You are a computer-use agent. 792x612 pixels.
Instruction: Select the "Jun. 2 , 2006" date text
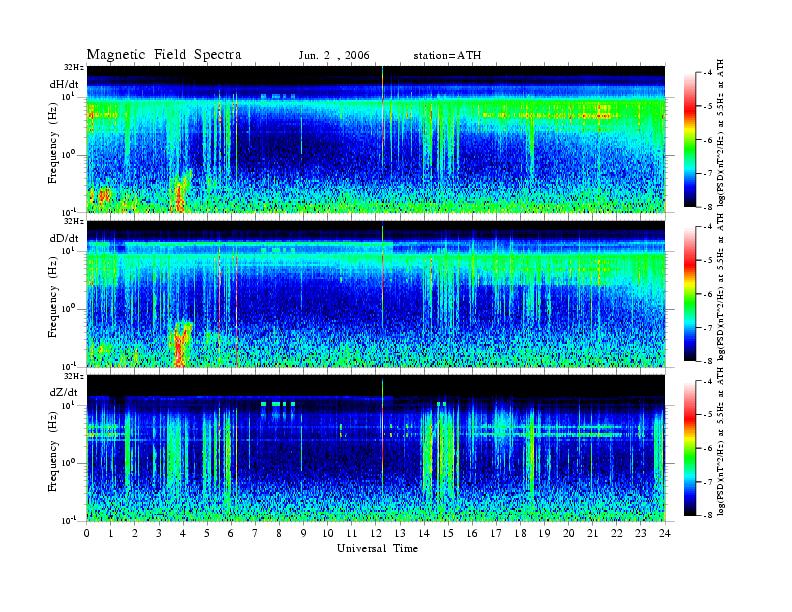pyautogui.click(x=334, y=56)
